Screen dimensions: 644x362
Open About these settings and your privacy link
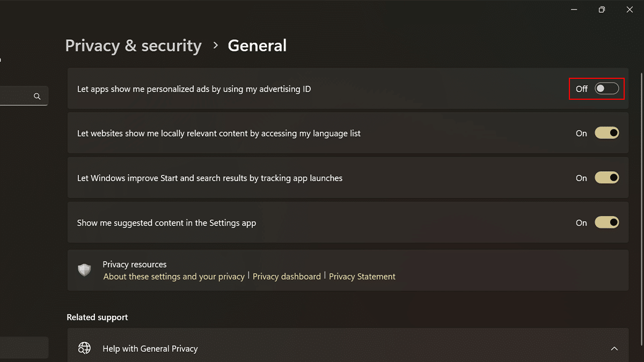click(x=174, y=277)
